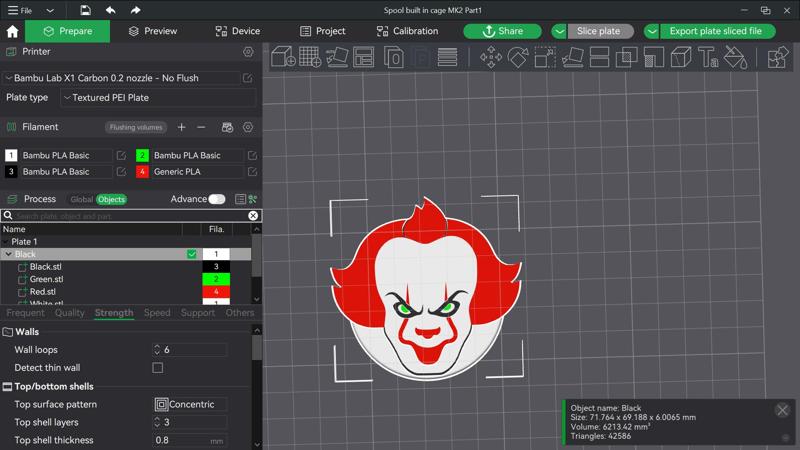Select the Move tool in toolbar
The height and width of the screenshot is (450, 800).
(491, 58)
